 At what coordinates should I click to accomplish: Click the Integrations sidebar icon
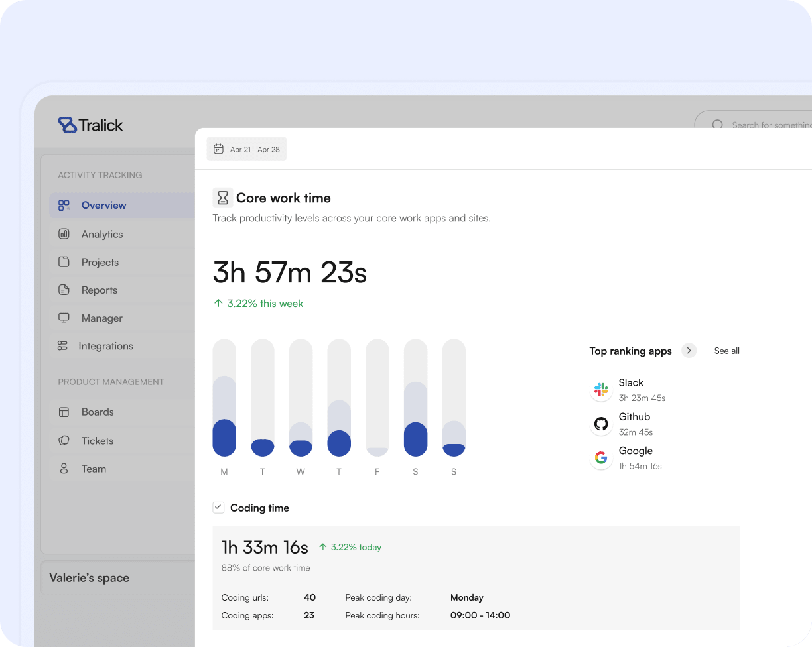(62, 346)
